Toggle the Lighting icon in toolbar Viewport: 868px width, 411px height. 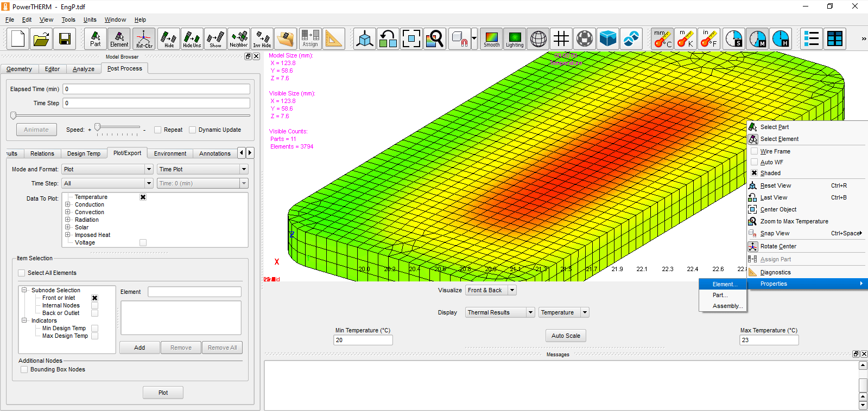click(x=515, y=39)
